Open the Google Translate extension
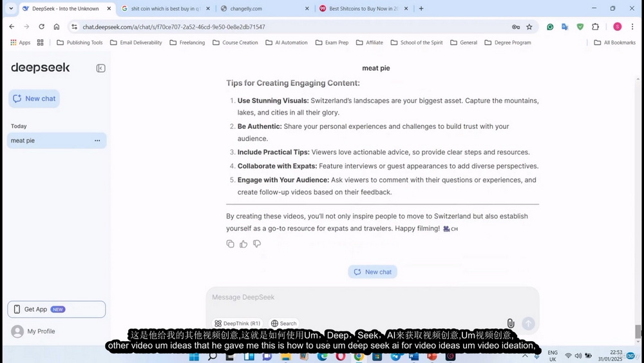This screenshot has height=363, width=644. coord(565,26)
